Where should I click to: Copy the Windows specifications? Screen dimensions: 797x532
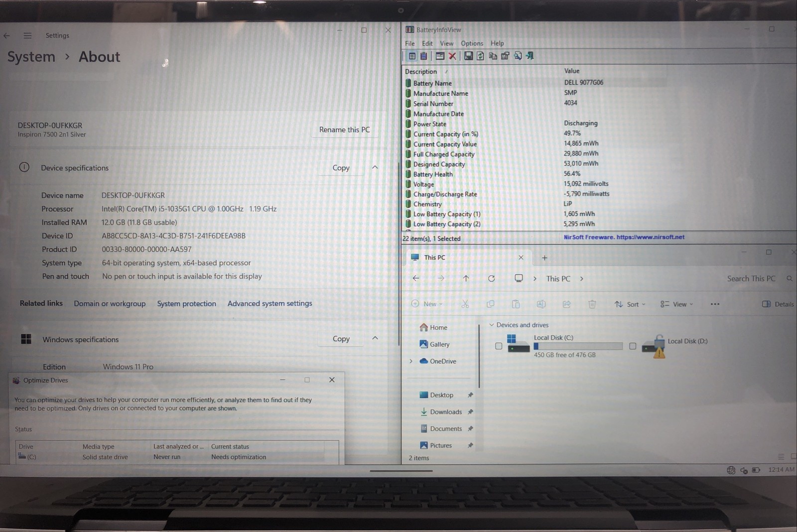(x=341, y=339)
